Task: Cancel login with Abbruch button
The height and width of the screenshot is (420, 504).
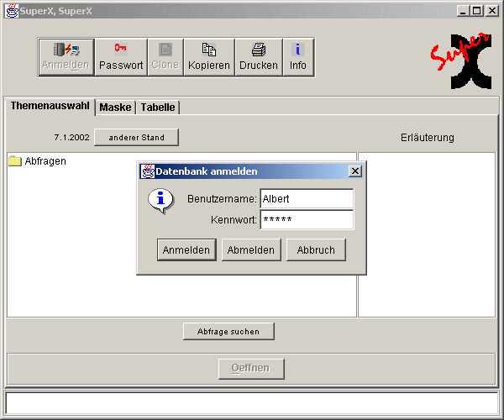Action: tap(316, 249)
